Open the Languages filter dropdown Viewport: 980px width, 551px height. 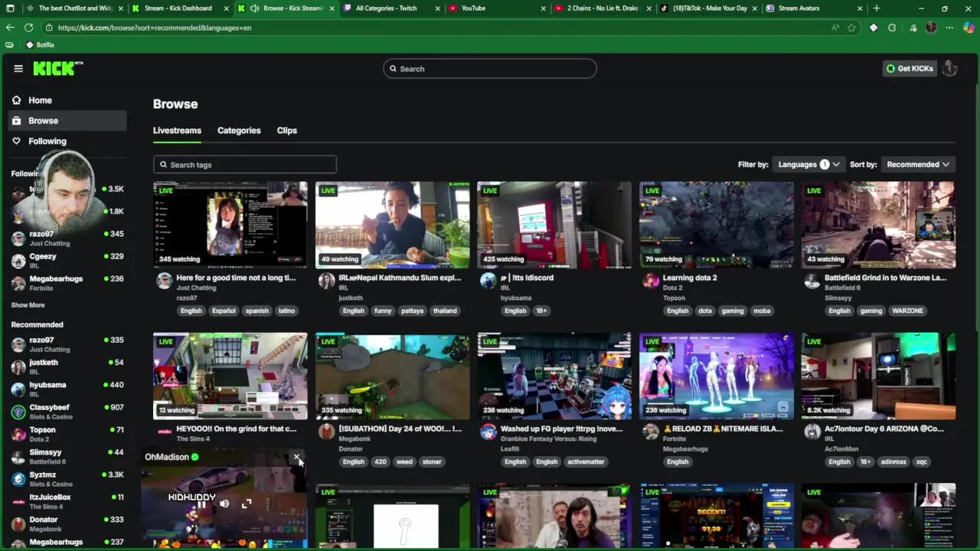click(808, 165)
